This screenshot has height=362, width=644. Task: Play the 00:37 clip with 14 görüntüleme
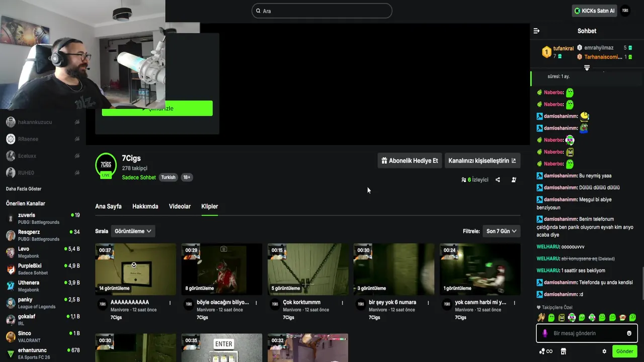point(135,269)
